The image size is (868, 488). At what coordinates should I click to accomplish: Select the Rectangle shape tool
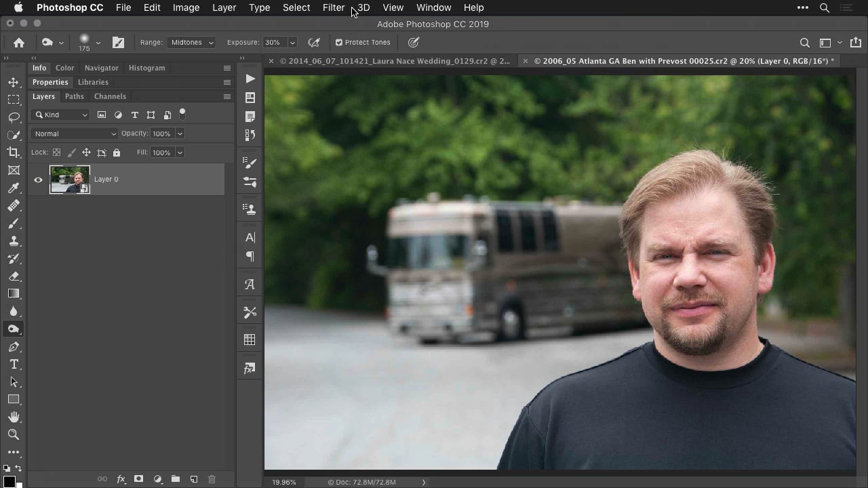pos(14,399)
